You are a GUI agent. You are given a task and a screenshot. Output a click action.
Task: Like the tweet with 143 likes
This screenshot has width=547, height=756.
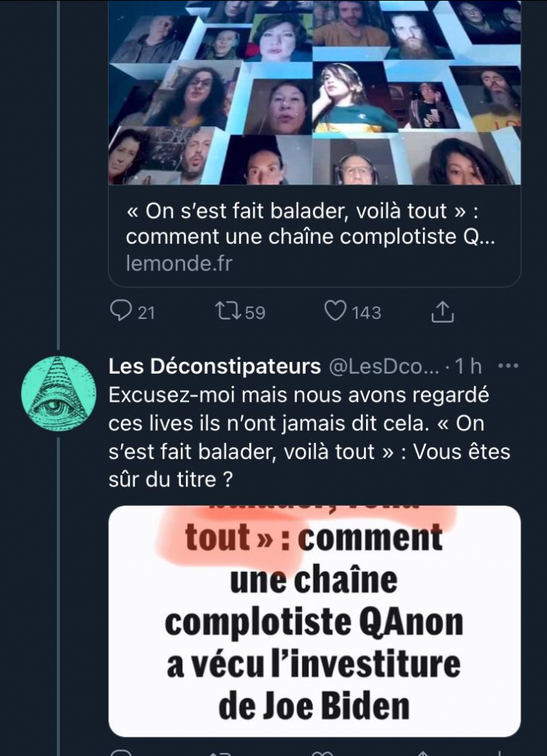coord(335,312)
